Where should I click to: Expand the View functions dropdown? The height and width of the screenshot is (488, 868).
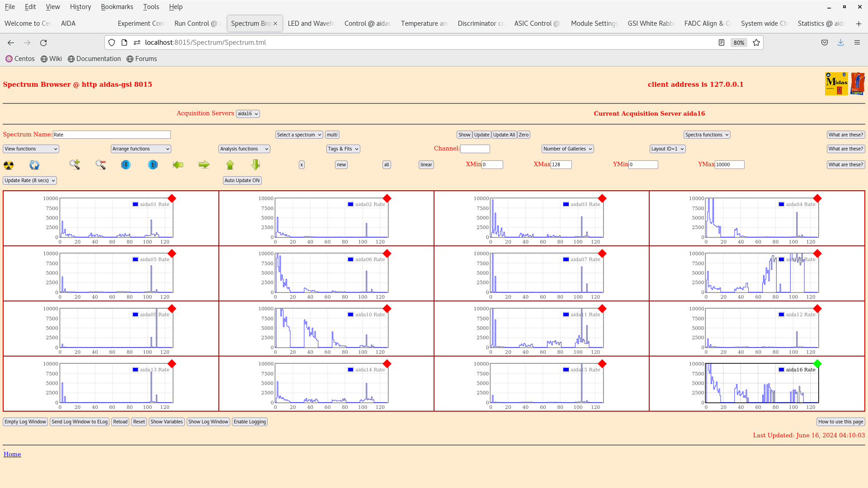point(30,148)
